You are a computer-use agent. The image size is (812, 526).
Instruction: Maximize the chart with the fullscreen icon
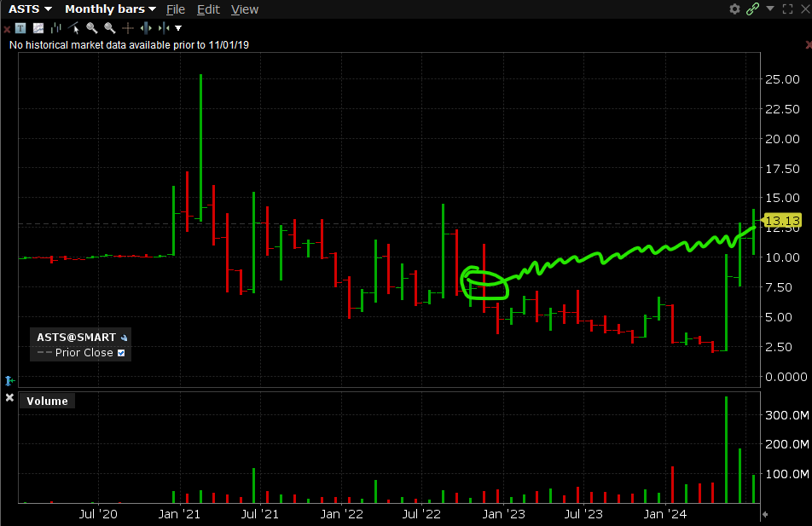pyautogui.click(x=787, y=9)
